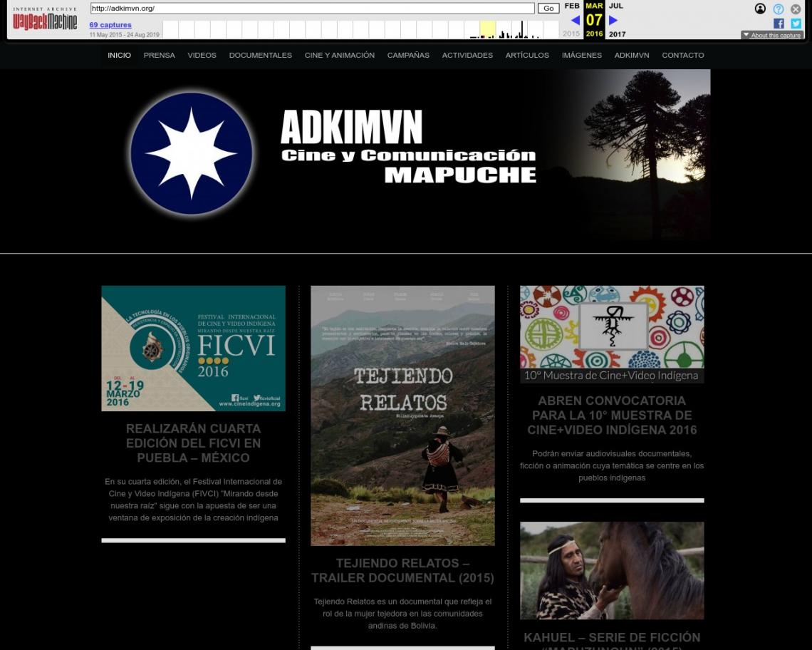Open the 69 captures link

(x=110, y=25)
